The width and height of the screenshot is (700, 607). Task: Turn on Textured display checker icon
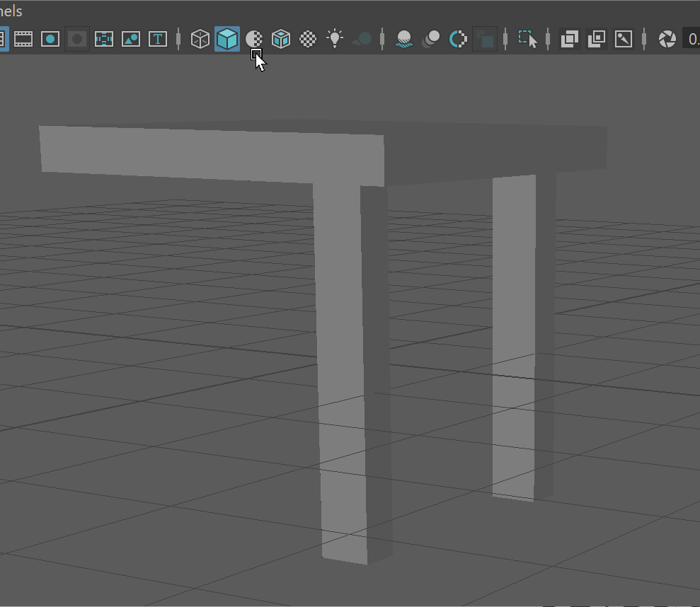point(308,39)
